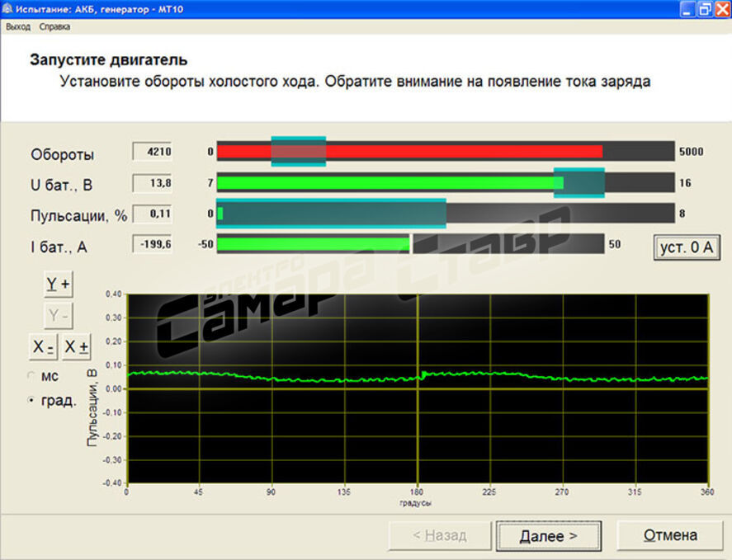
Task: Click the Y- vertical zoom-out button
Action: click(58, 315)
